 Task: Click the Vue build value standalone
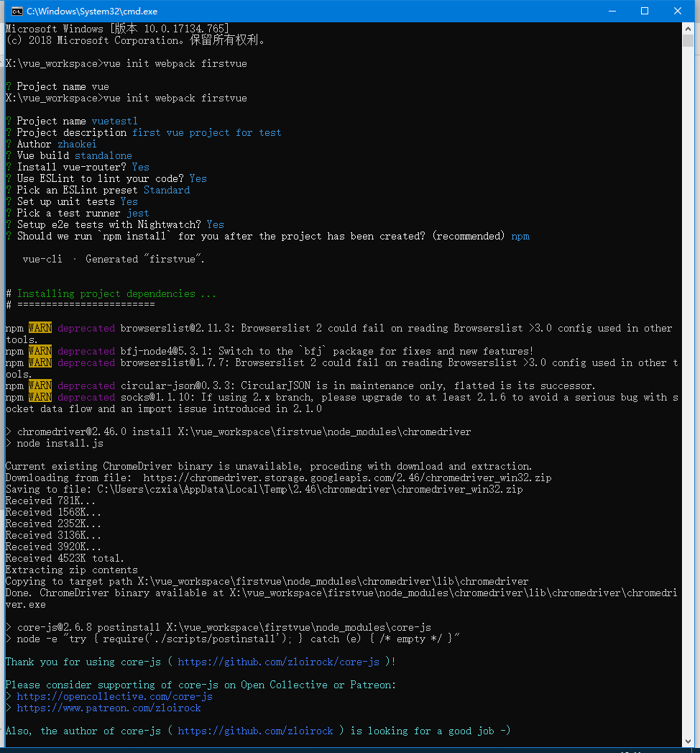point(103,155)
